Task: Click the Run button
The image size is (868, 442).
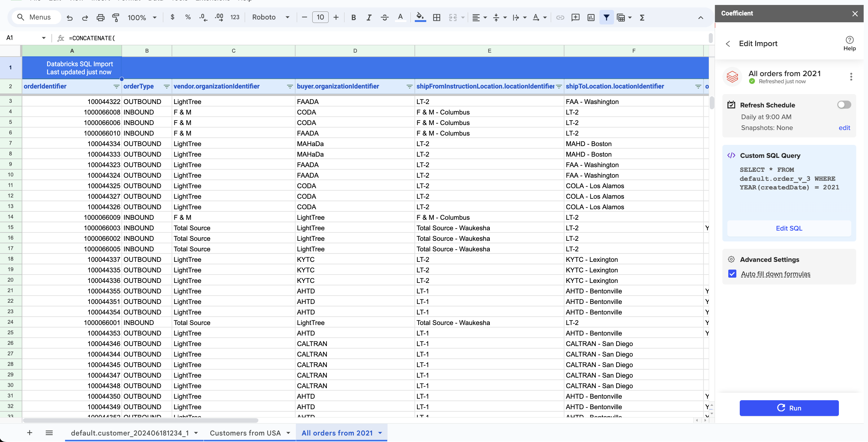Action: pyautogui.click(x=789, y=408)
